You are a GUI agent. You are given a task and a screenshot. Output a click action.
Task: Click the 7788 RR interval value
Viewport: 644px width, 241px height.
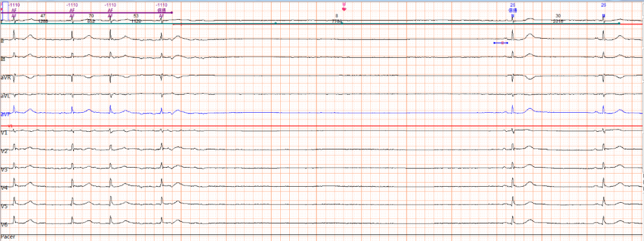pyautogui.click(x=337, y=20)
